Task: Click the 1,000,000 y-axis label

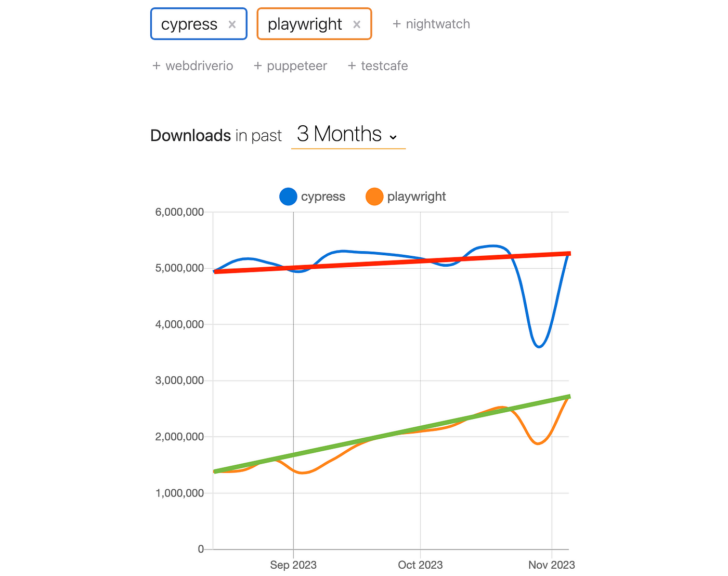Action: point(179,493)
